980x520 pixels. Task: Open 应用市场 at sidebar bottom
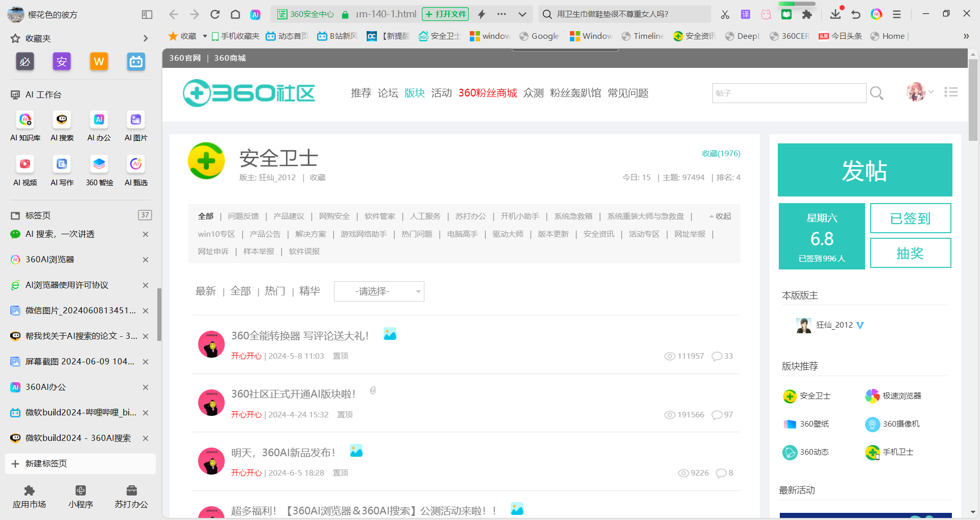click(29, 497)
